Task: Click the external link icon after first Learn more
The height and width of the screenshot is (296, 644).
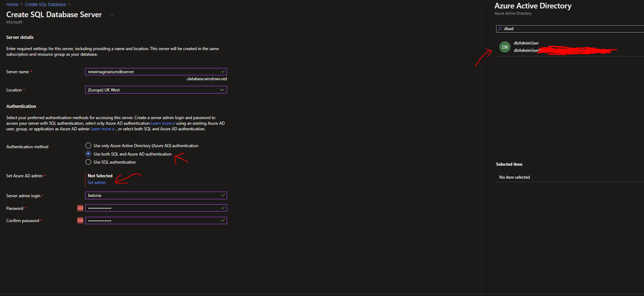Action: 174,124
